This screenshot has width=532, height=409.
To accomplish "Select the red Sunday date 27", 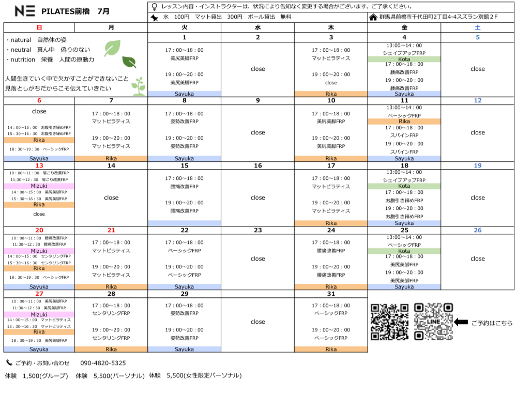I will [x=39, y=294].
